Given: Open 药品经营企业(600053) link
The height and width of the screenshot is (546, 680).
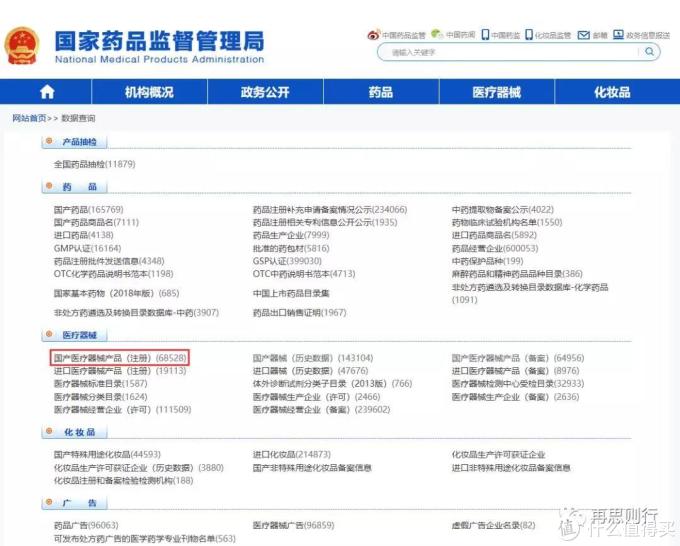Looking at the screenshot, I should coord(495,248).
